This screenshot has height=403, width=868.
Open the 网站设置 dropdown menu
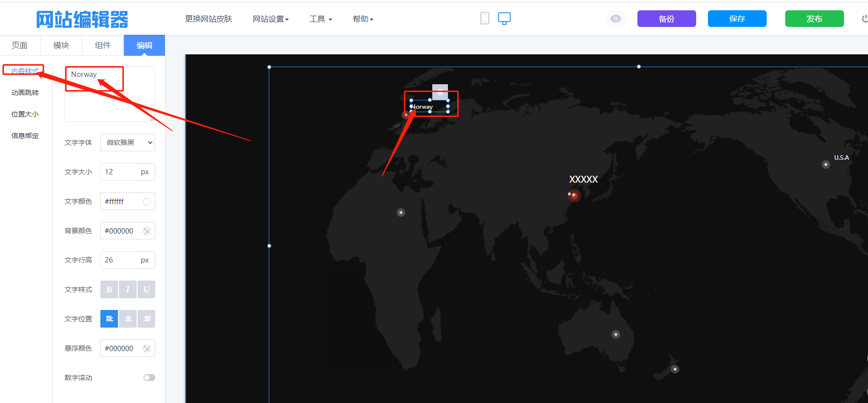click(271, 19)
